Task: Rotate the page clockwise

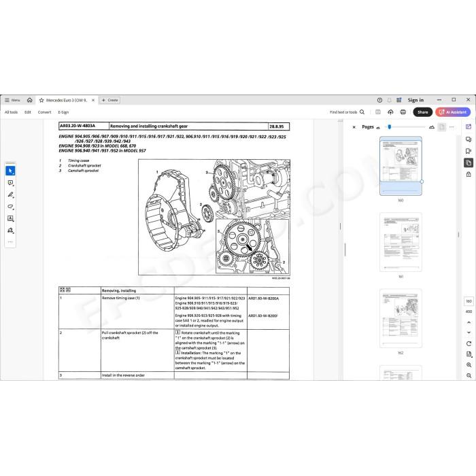Action: pos(469,343)
